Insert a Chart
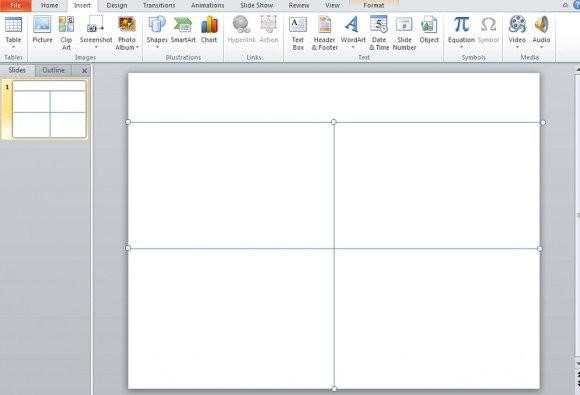The width and height of the screenshot is (580, 395). click(209, 30)
